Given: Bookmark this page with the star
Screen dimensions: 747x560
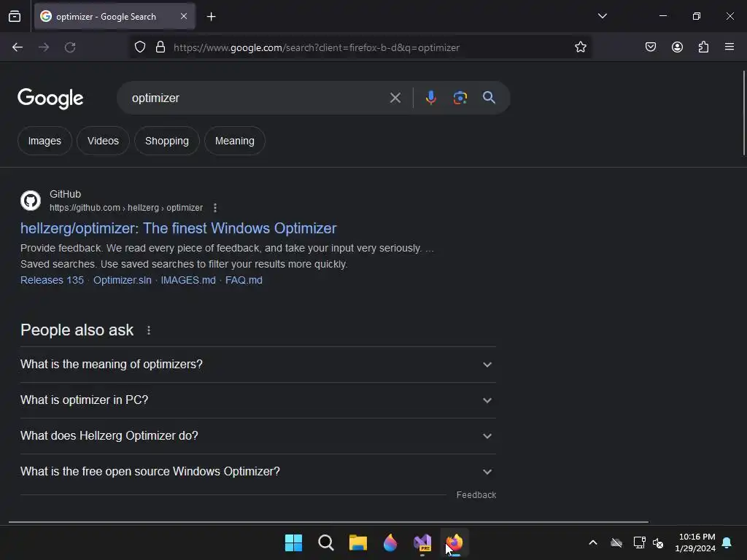Looking at the screenshot, I should [x=580, y=47].
